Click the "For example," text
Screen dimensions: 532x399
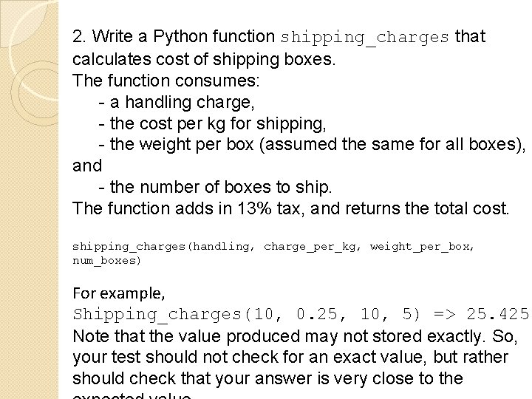(119, 293)
